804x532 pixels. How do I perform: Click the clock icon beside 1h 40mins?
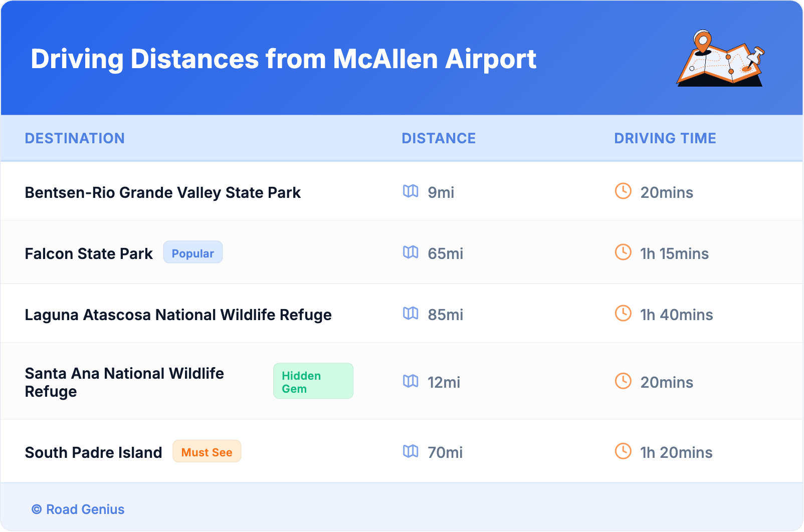[x=623, y=313]
